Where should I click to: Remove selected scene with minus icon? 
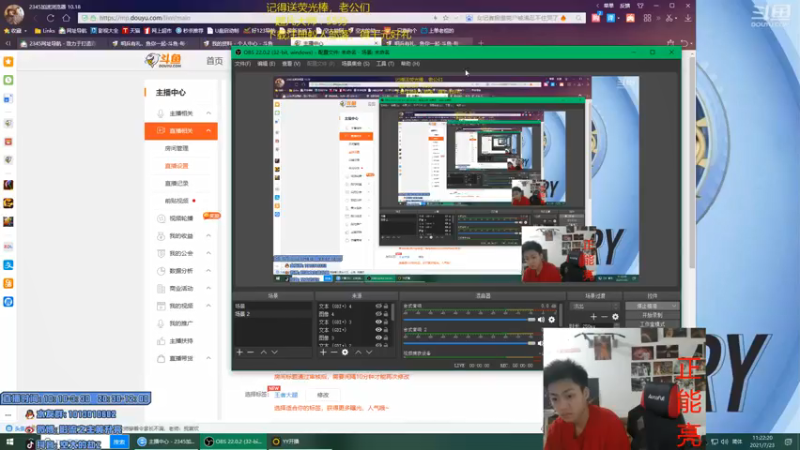251,352
